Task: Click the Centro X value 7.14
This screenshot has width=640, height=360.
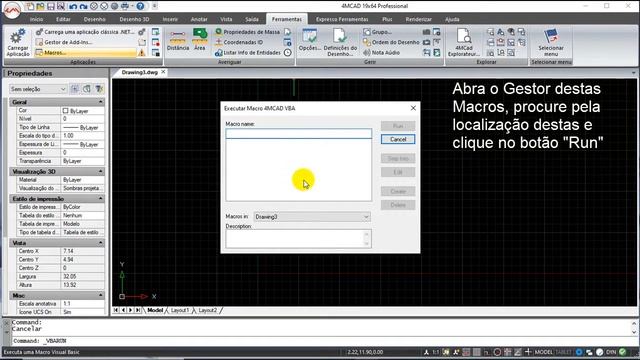Action: pyautogui.click(x=83, y=251)
